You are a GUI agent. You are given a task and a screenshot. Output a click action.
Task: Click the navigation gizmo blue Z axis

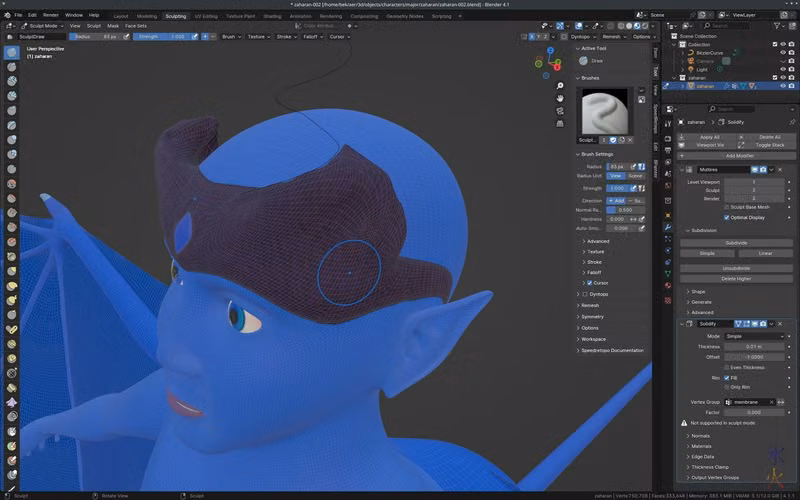(550, 51)
